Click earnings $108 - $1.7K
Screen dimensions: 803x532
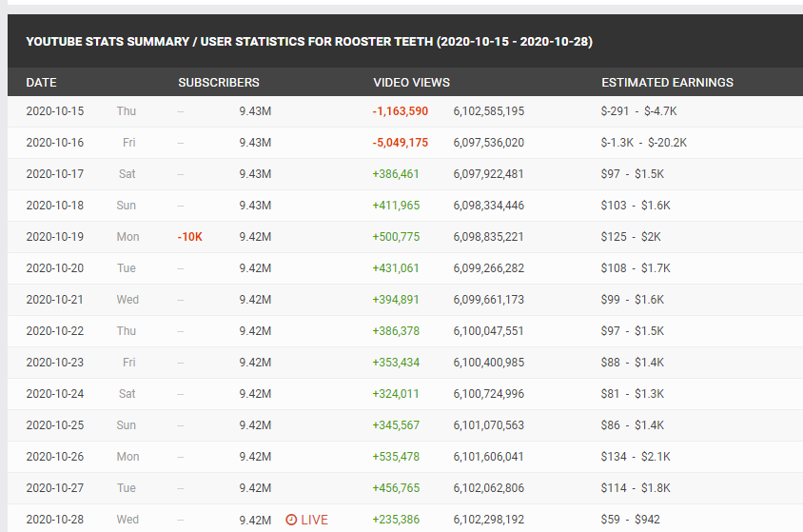(636, 268)
